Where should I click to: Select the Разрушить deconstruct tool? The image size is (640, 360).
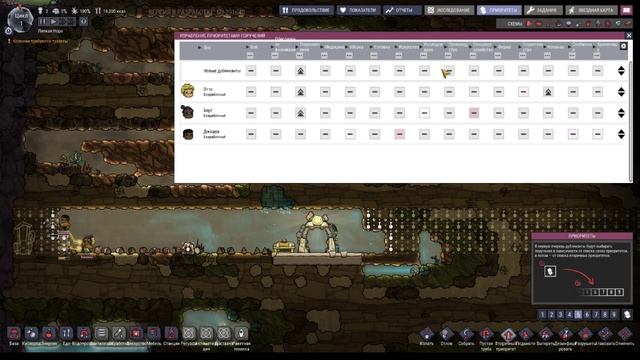point(585,334)
